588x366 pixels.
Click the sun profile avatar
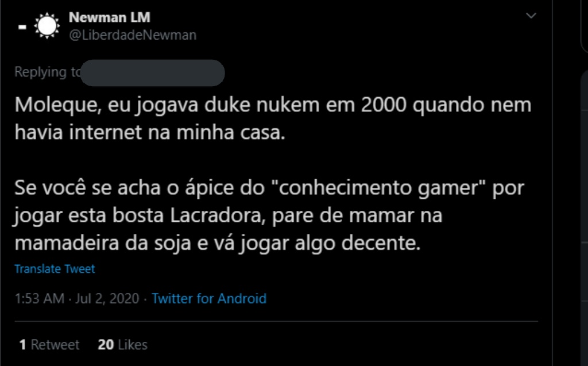[47, 26]
